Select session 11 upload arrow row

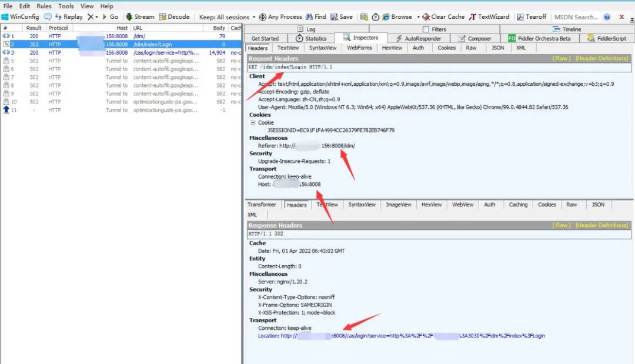121,110
